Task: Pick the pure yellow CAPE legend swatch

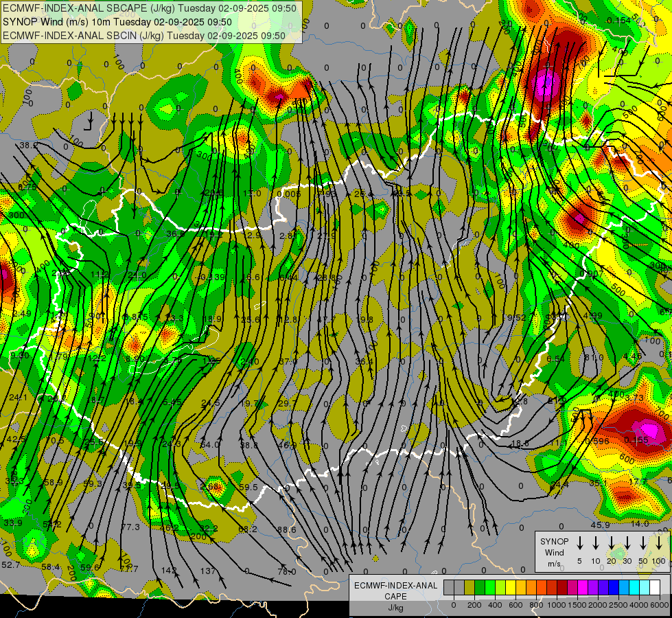Action: coord(511,587)
